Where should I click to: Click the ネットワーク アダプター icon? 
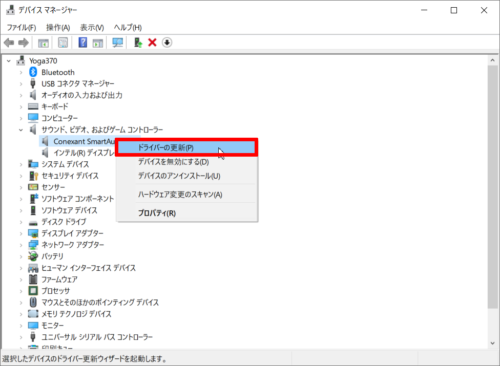(33, 245)
